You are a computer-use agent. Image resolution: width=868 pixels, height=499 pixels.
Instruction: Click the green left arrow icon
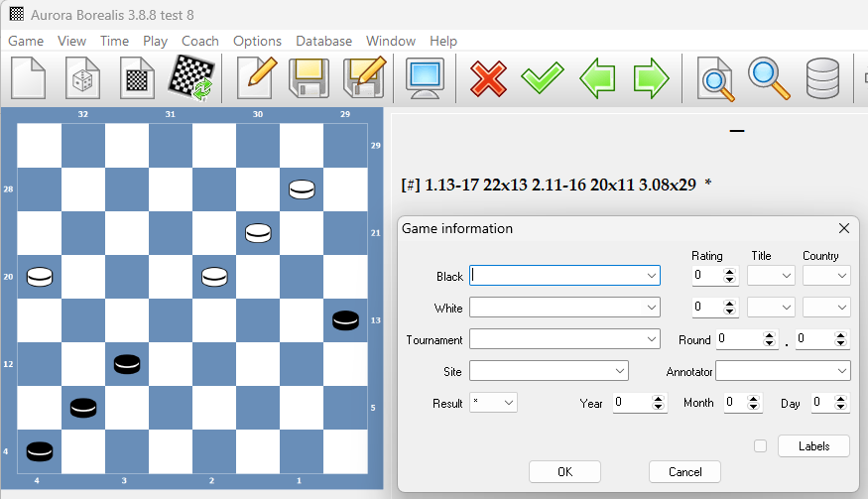point(597,78)
